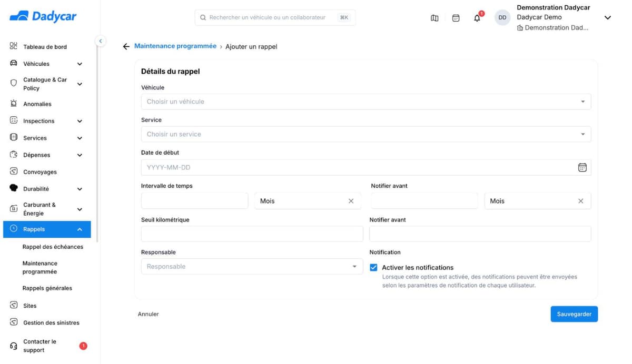
Task: Click the Carburant & Énergie icon
Action: coord(14,209)
